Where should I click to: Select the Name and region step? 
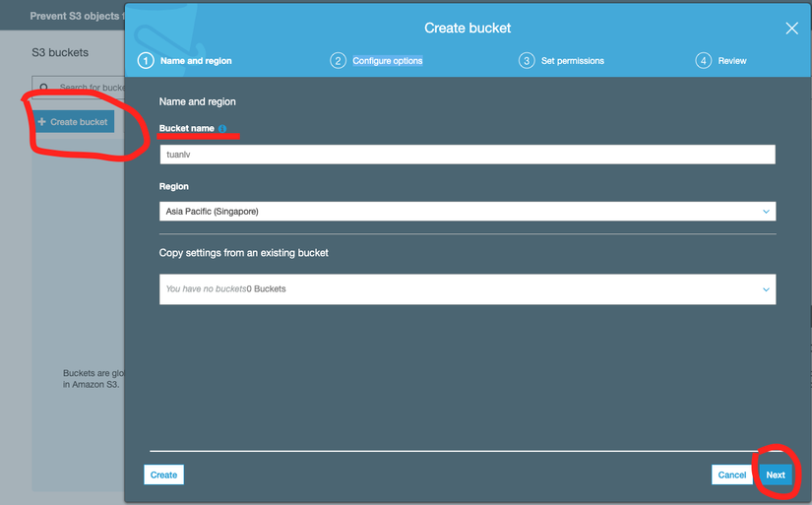tap(196, 61)
